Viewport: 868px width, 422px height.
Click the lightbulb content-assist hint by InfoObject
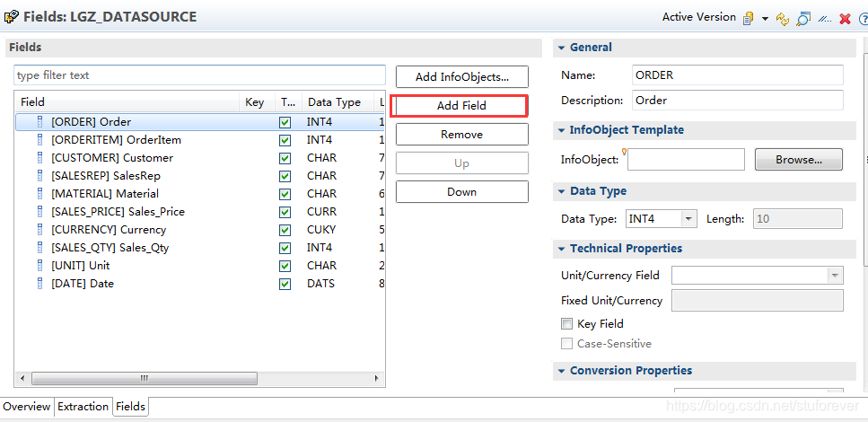pos(625,151)
